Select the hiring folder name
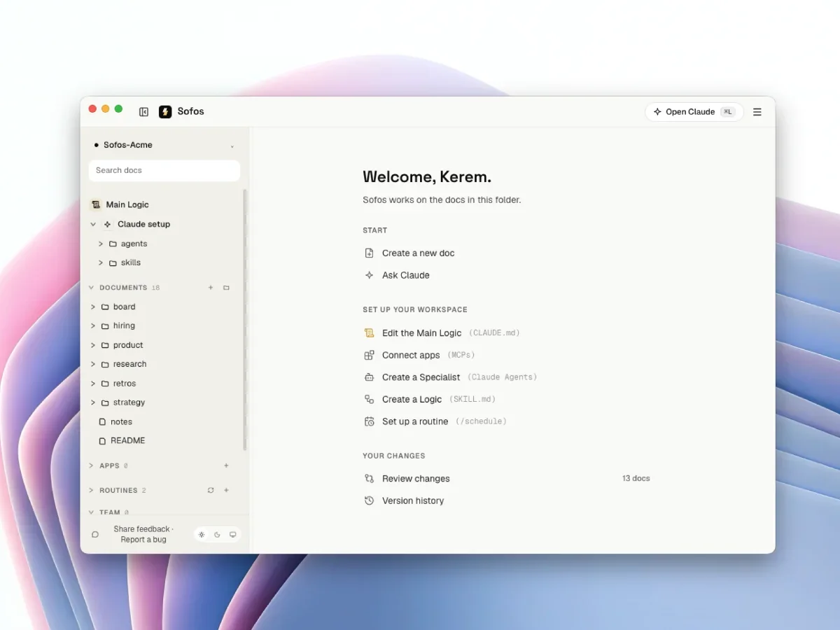Image resolution: width=840 pixels, height=630 pixels. click(125, 325)
